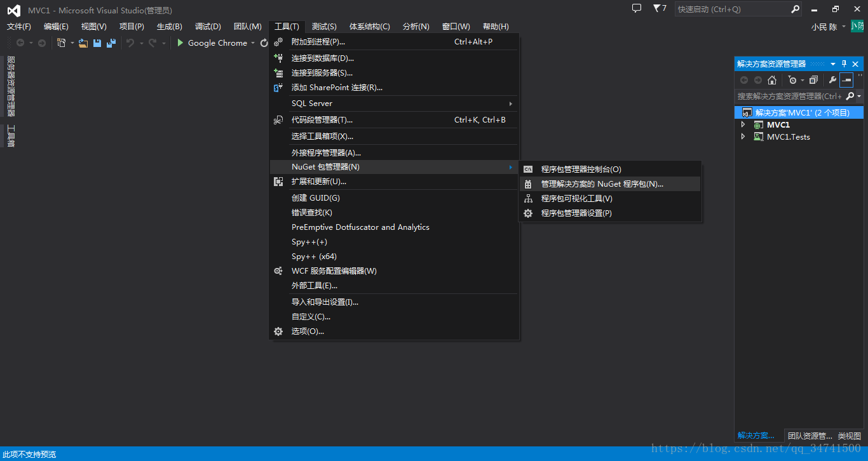Select 创建 GUID(G) menu item
The image size is (868, 461).
(x=395, y=198)
